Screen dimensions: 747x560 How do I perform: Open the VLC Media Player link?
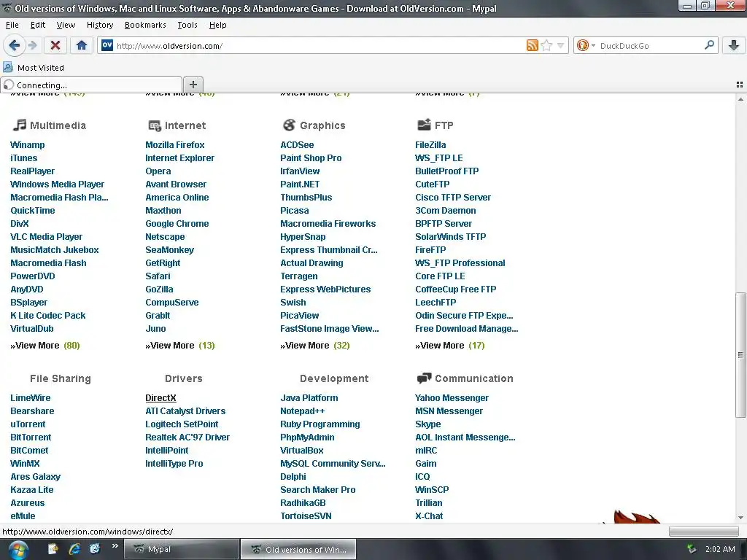pyautogui.click(x=46, y=237)
